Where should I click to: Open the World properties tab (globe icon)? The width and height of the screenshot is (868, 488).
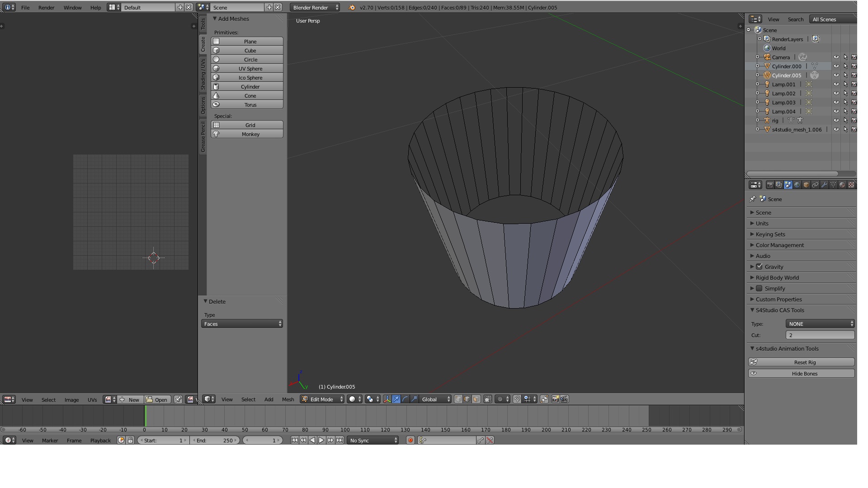click(x=797, y=185)
